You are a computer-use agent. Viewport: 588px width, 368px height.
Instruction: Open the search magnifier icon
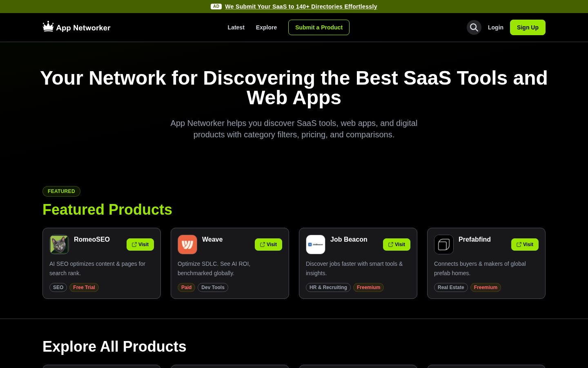[x=474, y=27]
